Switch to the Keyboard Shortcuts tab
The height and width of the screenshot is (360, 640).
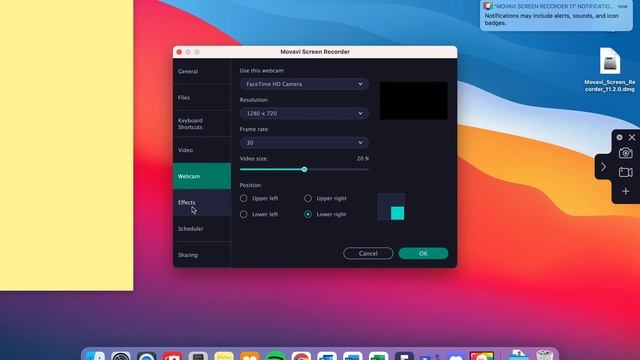pyautogui.click(x=202, y=124)
